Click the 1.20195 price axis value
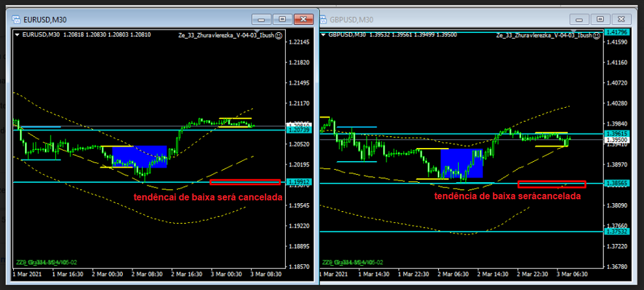 click(300, 164)
